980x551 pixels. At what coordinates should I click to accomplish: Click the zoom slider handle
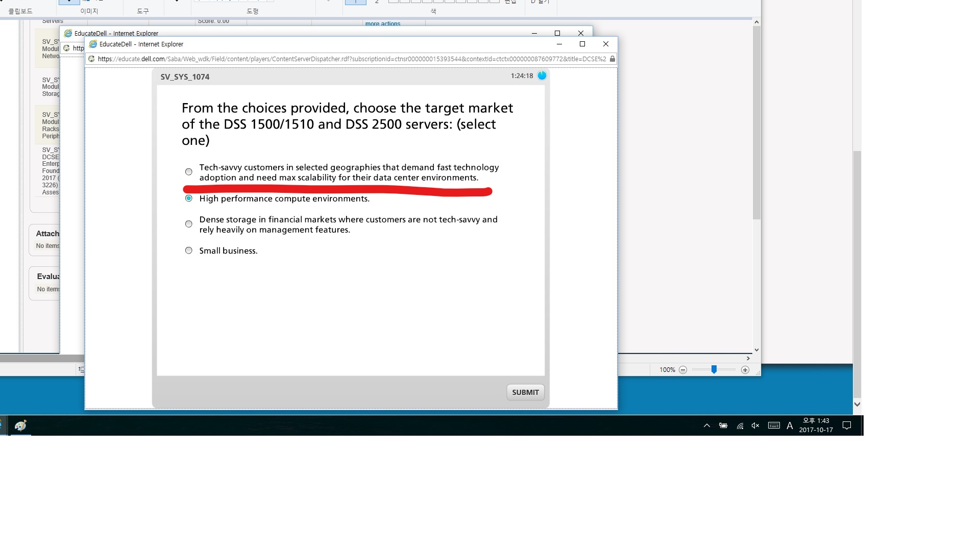714,369
